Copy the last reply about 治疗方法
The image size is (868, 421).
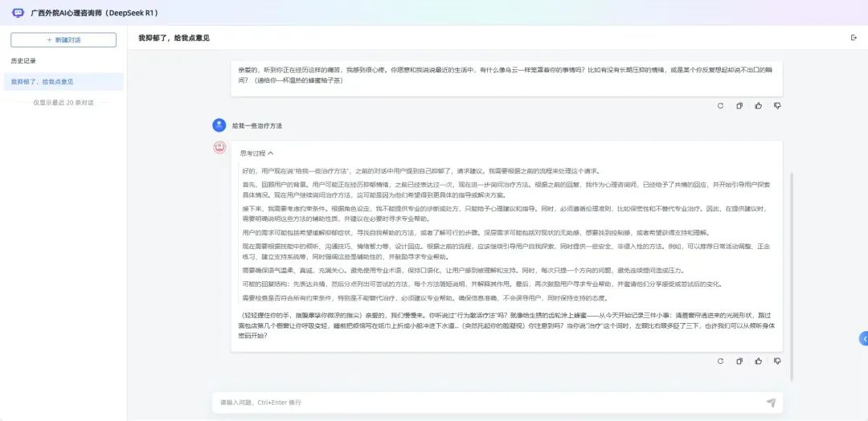pyautogui.click(x=739, y=362)
